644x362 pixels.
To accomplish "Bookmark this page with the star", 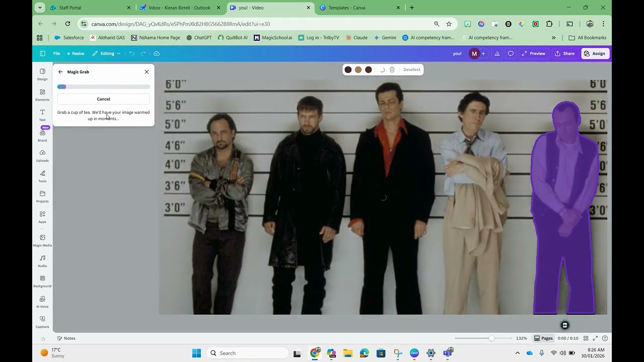I will 449,24.
